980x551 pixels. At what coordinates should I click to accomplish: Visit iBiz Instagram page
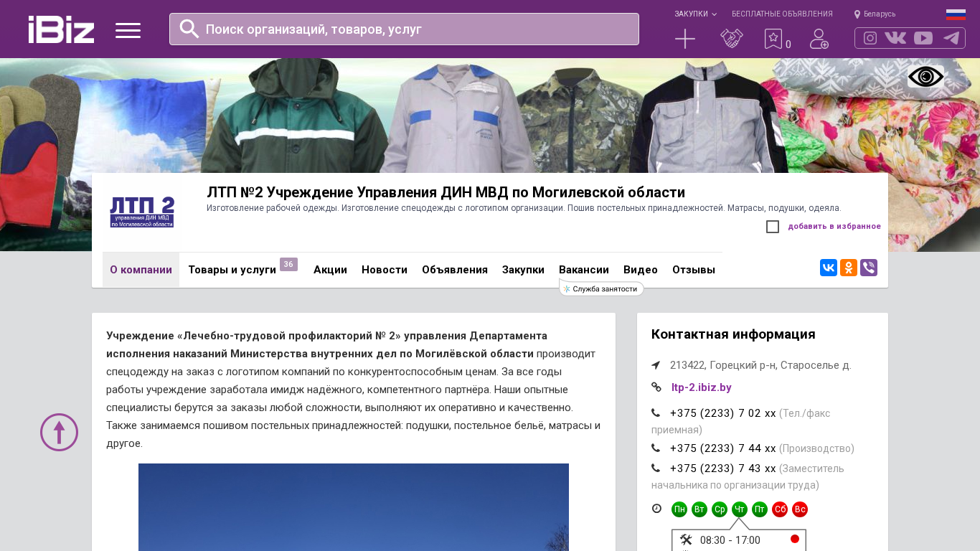870,38
